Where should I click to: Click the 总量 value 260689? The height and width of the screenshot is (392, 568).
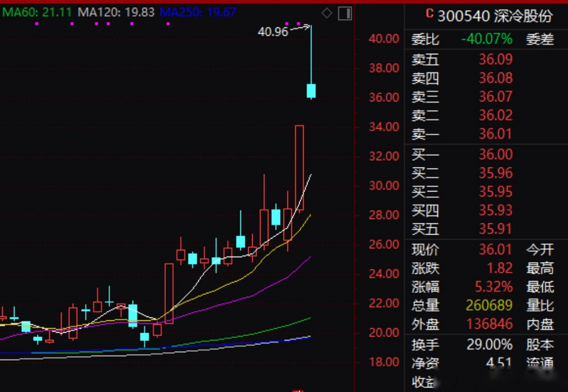pyautogui.click(x=489, y=305)
